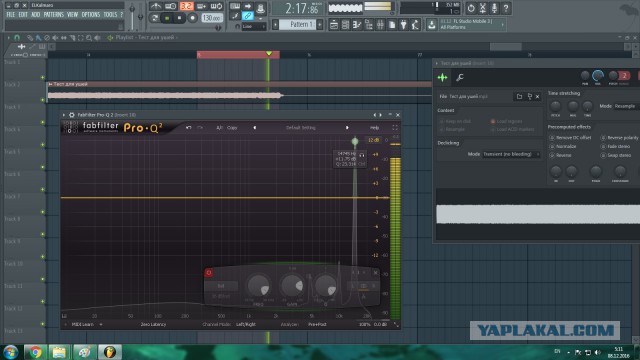Toggle the countdown before recording icon
The image size is (640, 360).
pyautogui.click(x=187, y=6)
